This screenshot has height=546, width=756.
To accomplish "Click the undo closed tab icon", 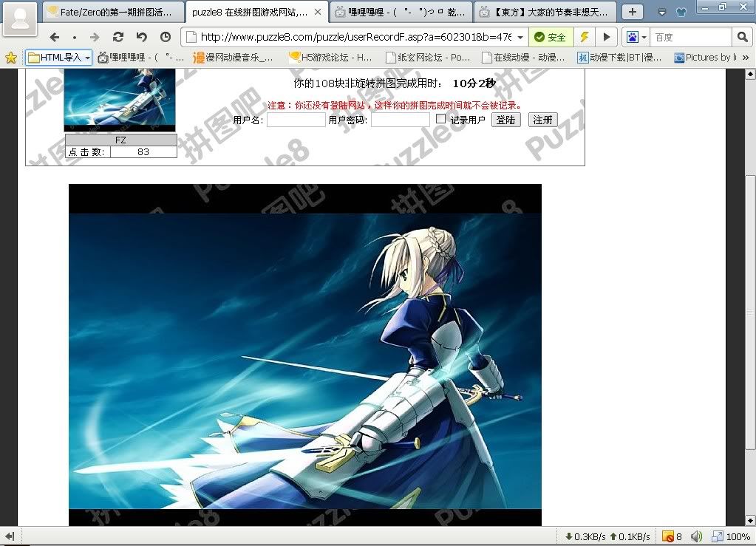I will point(141,37).
